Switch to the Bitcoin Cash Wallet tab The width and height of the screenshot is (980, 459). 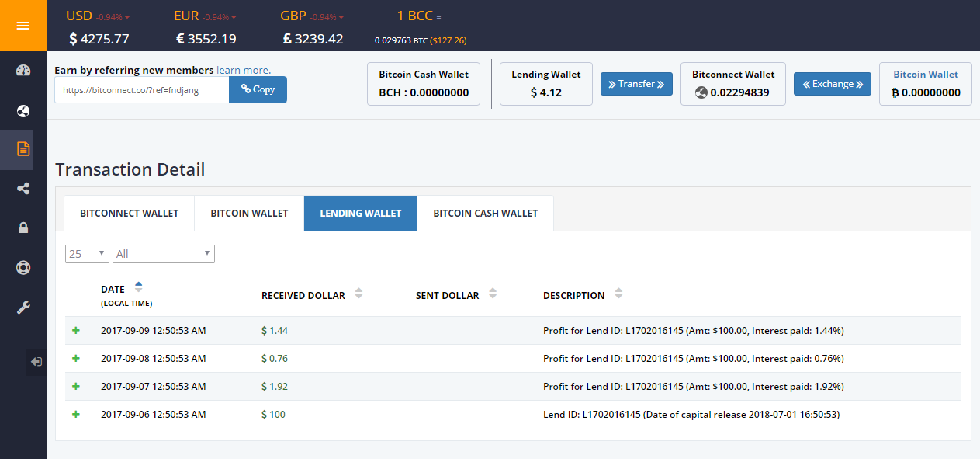[485, 214]
